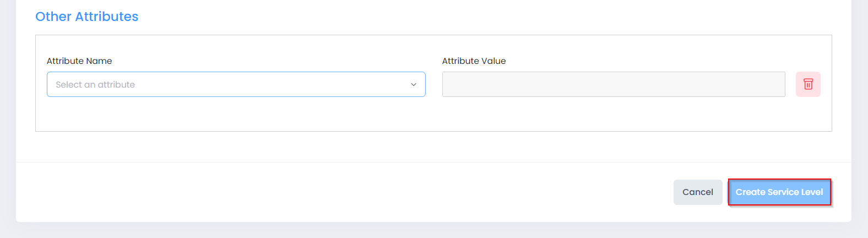Click the Create Service Level button
868x238 pixels.
[779, 192]
